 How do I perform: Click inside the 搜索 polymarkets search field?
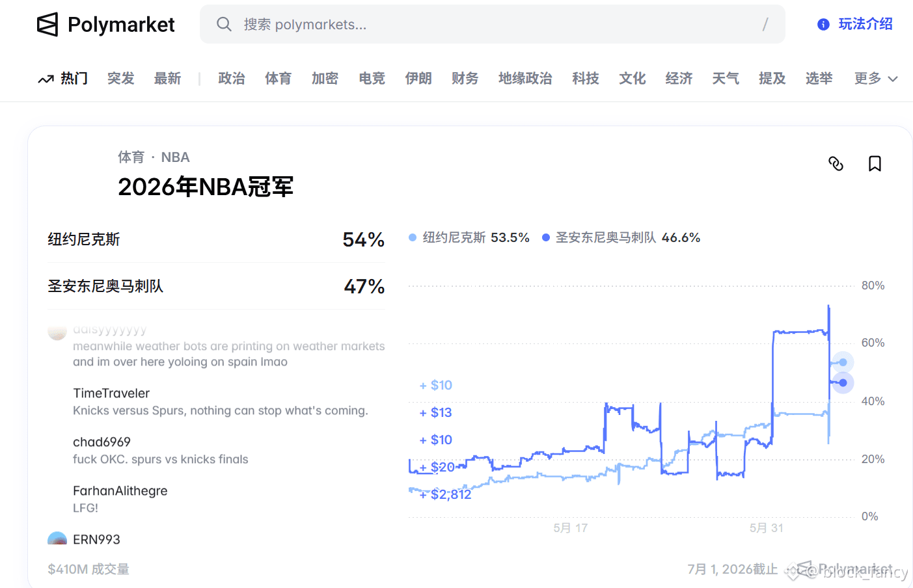[493, 24]
